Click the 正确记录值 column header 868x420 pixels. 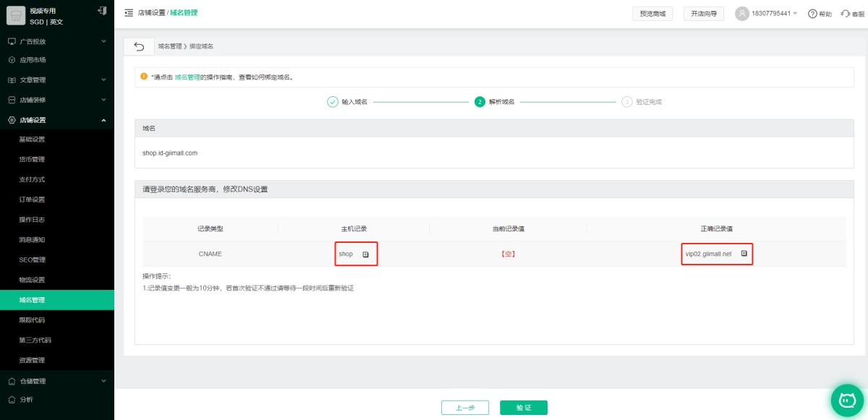coord(717,228)
